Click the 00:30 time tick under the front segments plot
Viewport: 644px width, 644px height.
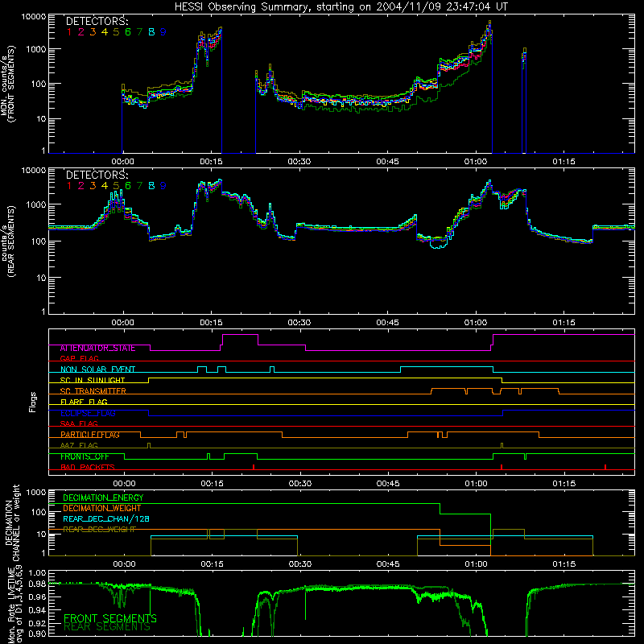pos(299,162)
